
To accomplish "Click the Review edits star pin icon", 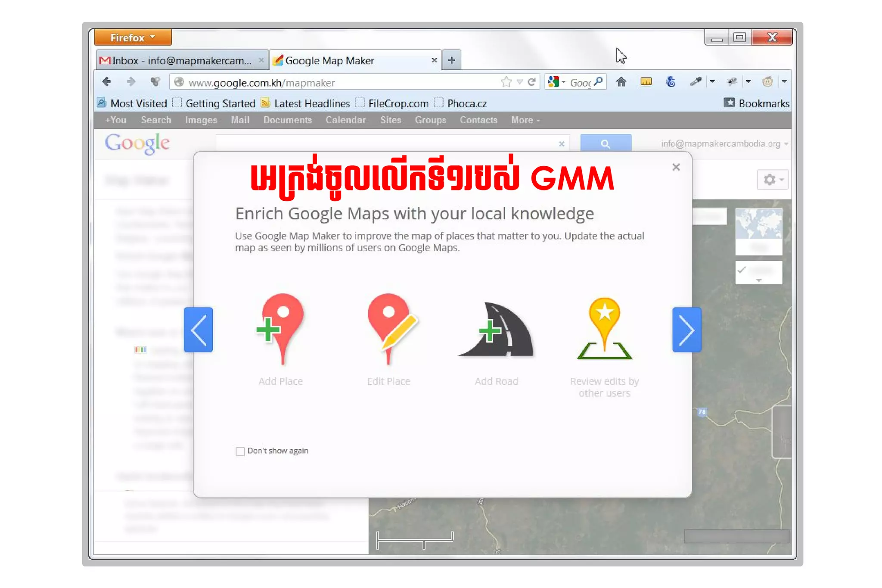I will pos(604,328).
